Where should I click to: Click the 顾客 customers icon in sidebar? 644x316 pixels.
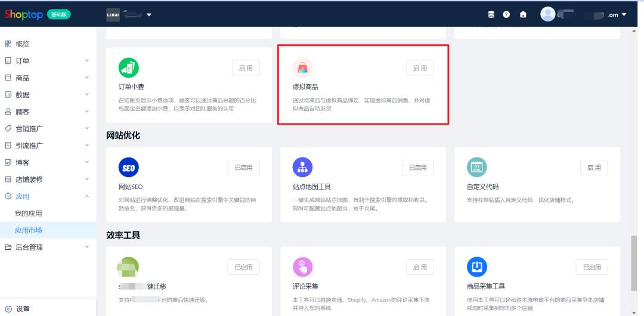pos(8,111)
